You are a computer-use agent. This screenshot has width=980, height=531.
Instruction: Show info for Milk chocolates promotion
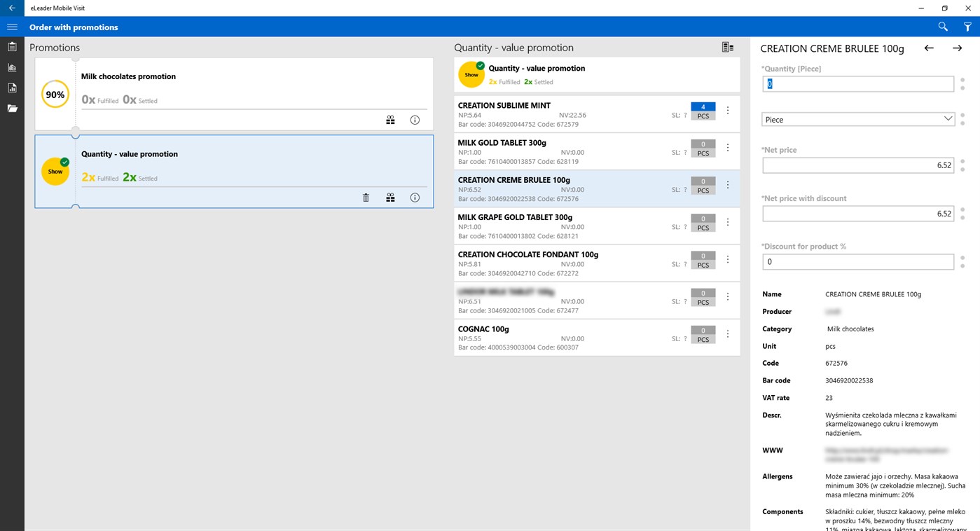coord(415,120)
